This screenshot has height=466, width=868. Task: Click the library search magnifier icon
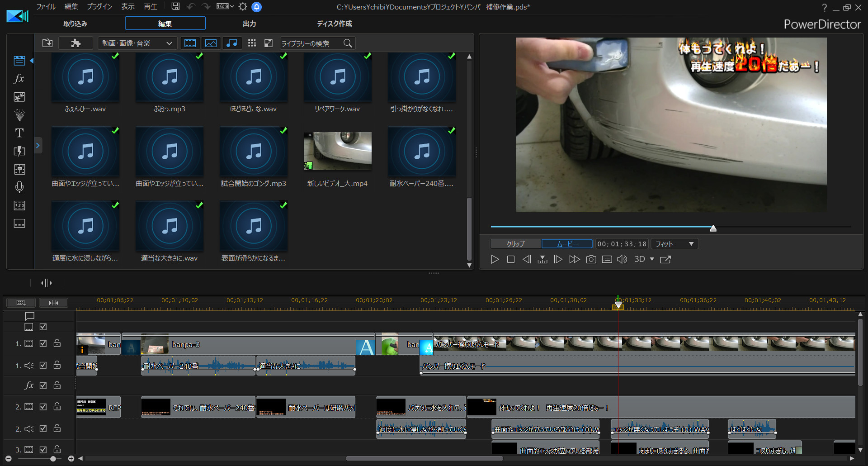pyautogui.click(x=348, y=43)
